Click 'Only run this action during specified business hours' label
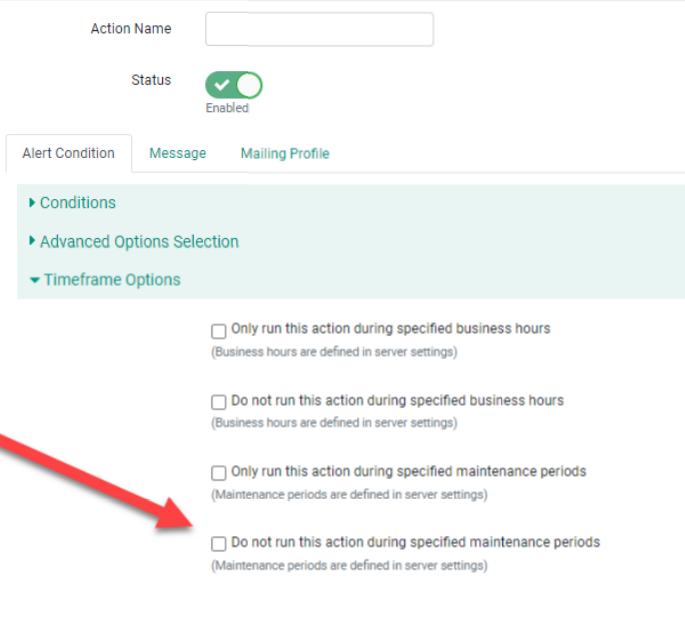The height and width of the screenshot is (635, 685). tap(390, 329)
